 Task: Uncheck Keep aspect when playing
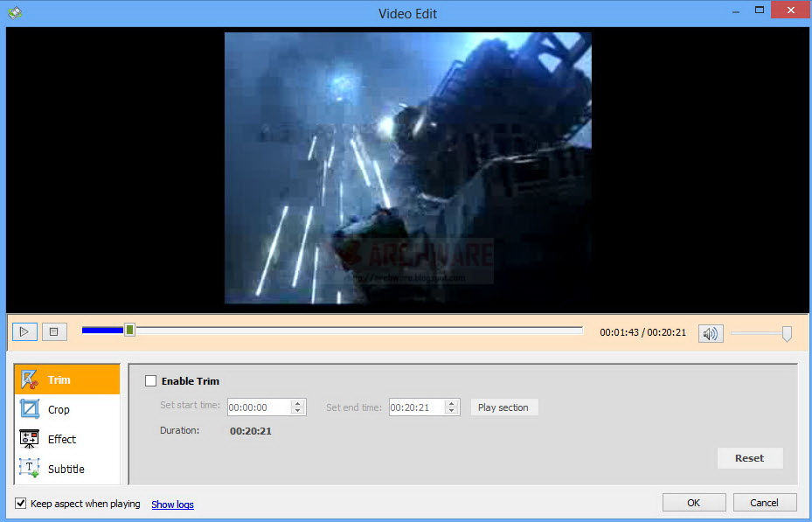(21, 504)
